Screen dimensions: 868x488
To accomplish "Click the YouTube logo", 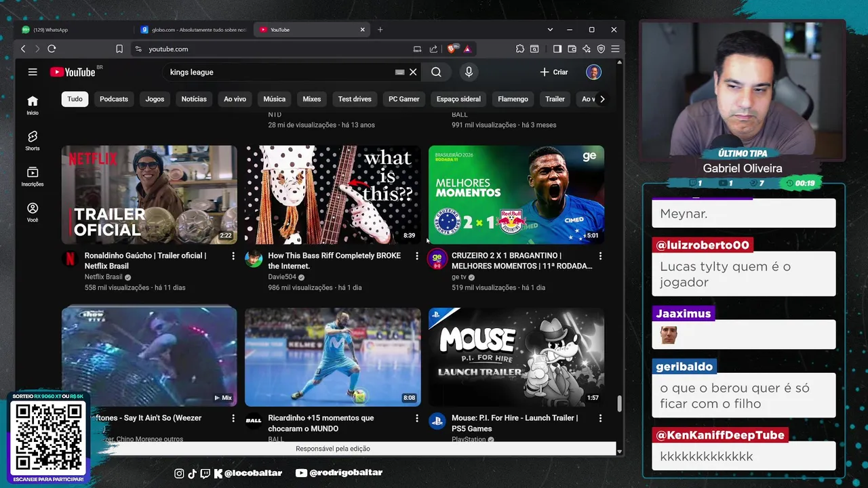I will (x=73, y=72).
